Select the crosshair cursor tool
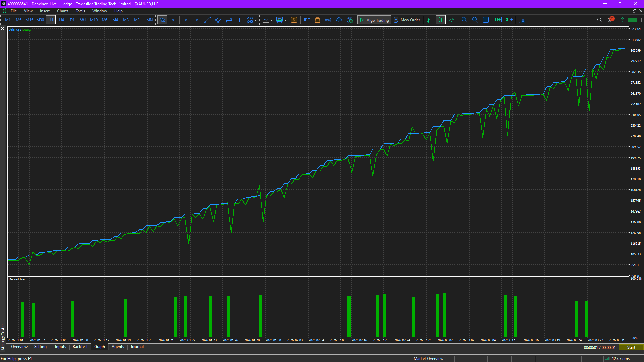The image size is (644, 362). pyautogui.click(x=173, y=20)
